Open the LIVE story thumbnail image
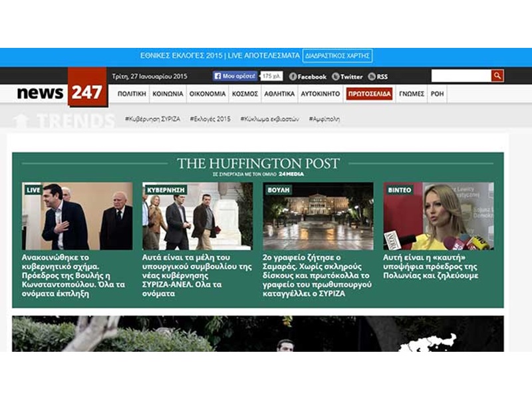532x399 pixels. 77,216
